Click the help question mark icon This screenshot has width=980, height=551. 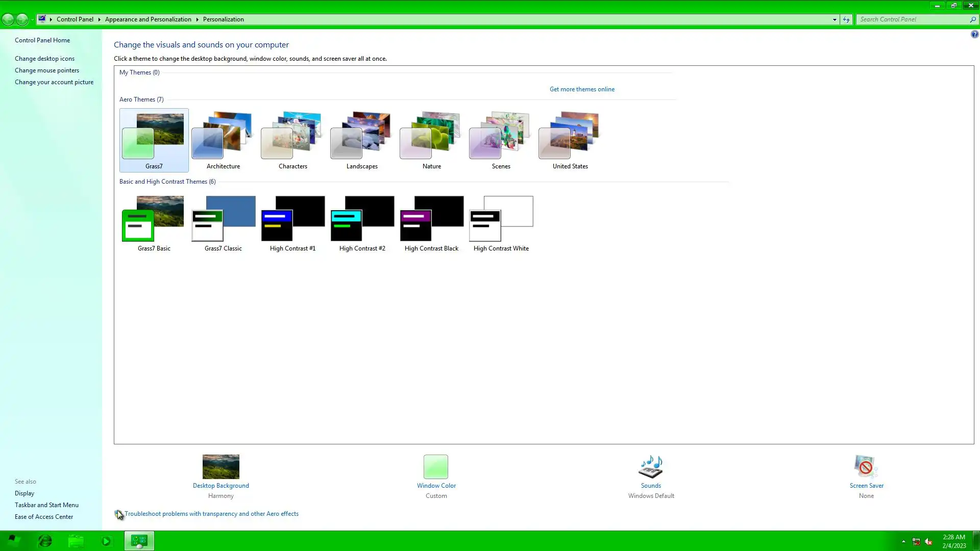(x=974, y=34)
